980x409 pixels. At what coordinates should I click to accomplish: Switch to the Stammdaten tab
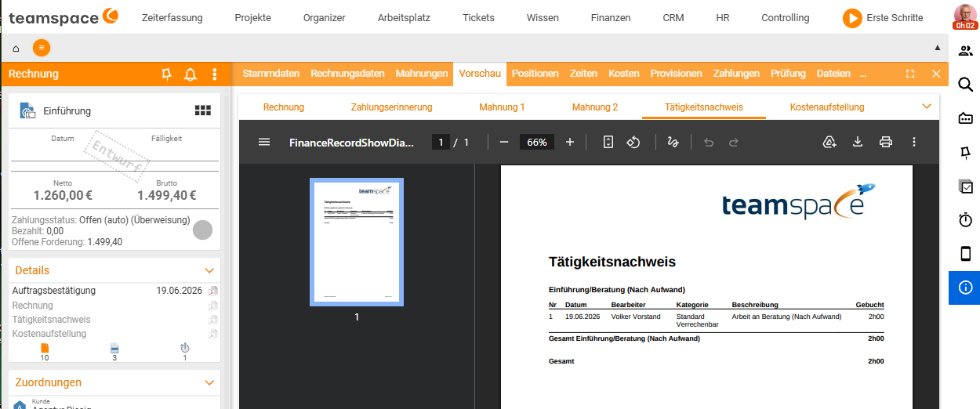pyautogui.click(x=271, y=74)
